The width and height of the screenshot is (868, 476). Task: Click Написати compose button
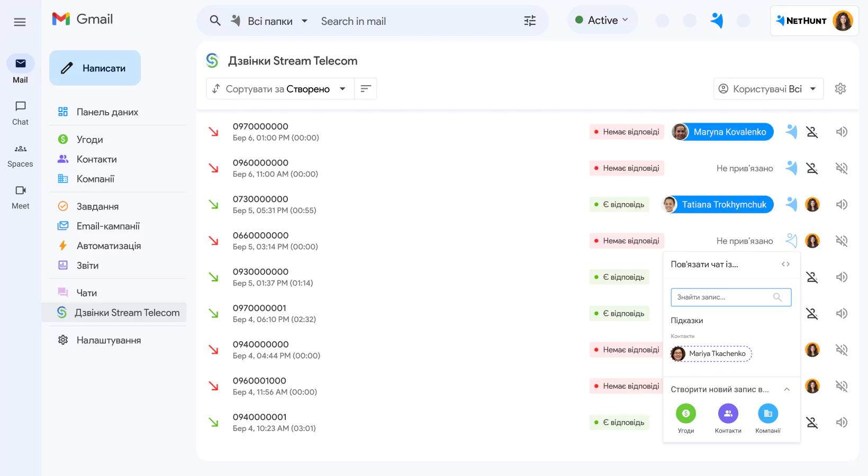coord(95,68)
